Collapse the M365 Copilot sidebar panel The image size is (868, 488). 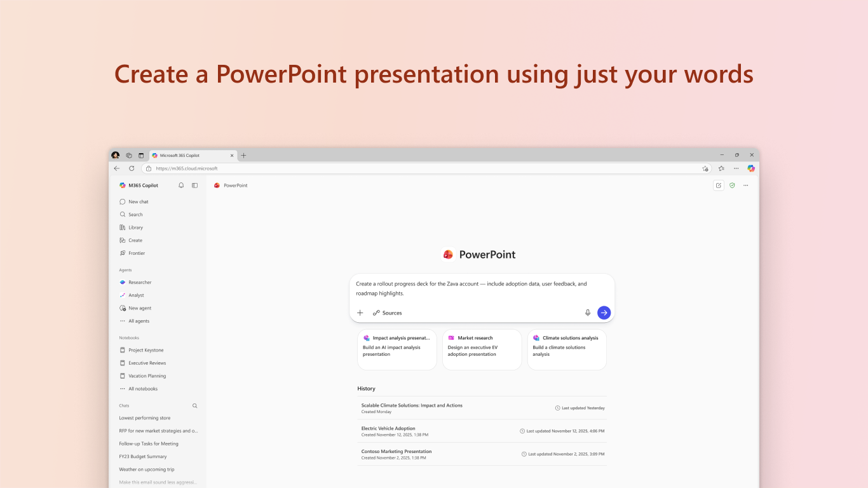tap(194, 186)
